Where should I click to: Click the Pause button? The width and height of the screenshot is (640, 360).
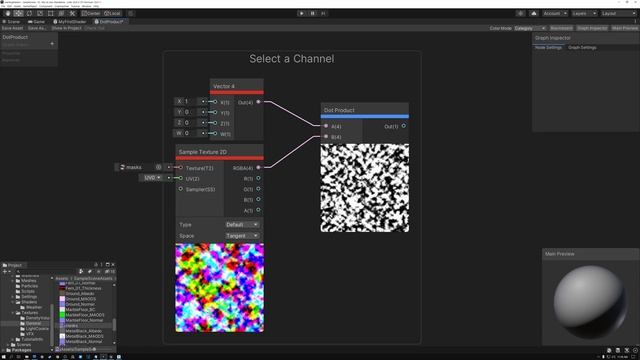click(x=313, y=13)
